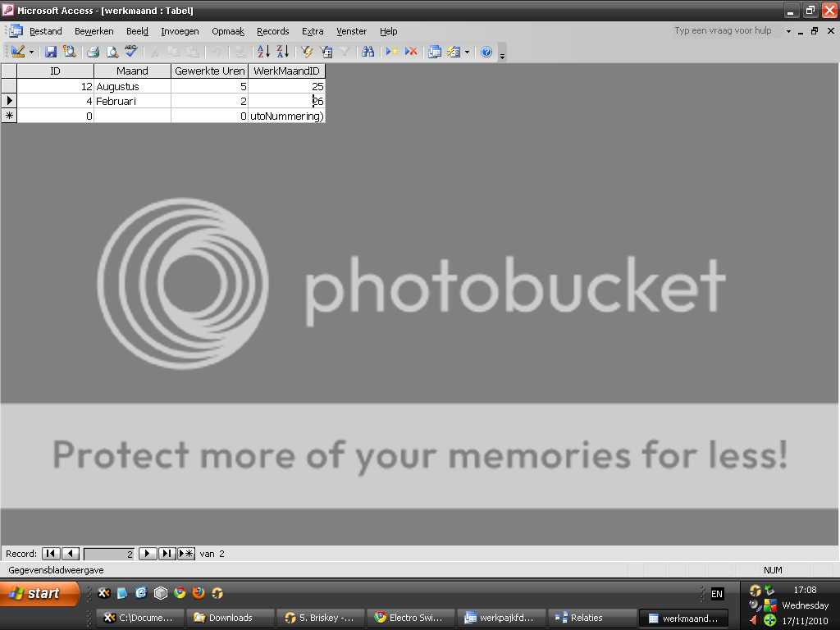Select the ID column header
Image resolution: width=840 pixels, height=630 pixels.
[x=55, y=71]
